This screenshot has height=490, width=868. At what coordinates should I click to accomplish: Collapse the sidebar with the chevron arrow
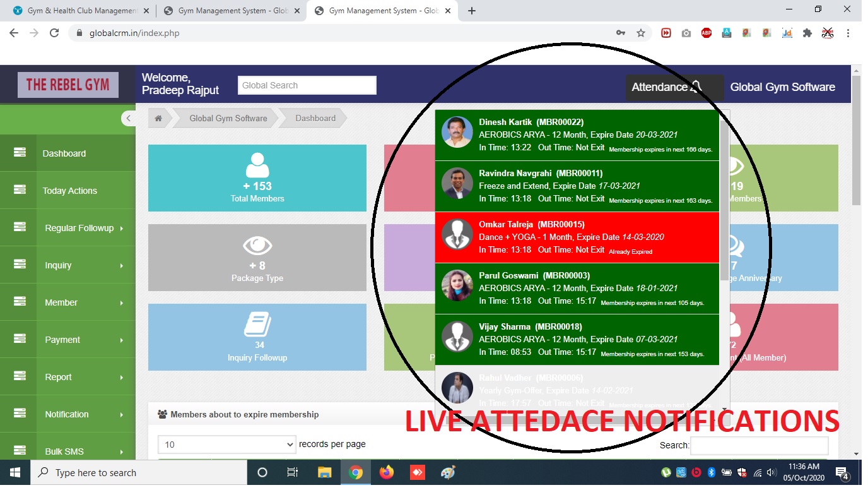click(x=129, y=118)
